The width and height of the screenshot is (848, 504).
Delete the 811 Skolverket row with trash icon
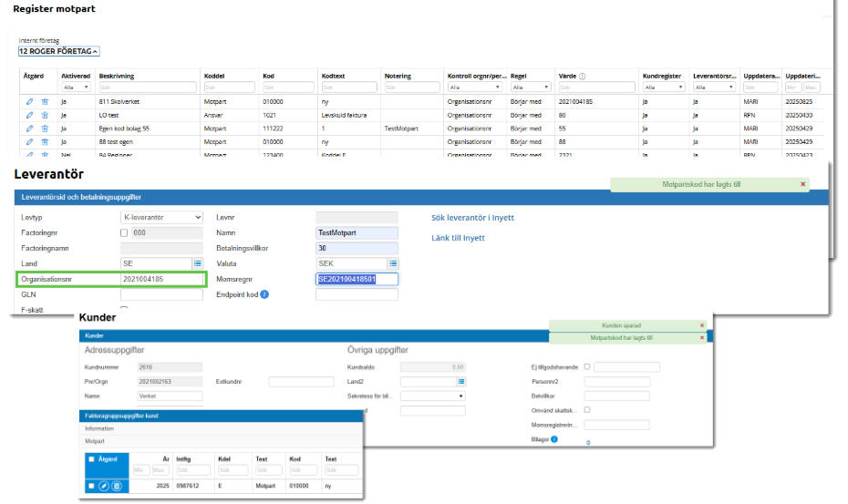tap(45, 102)
